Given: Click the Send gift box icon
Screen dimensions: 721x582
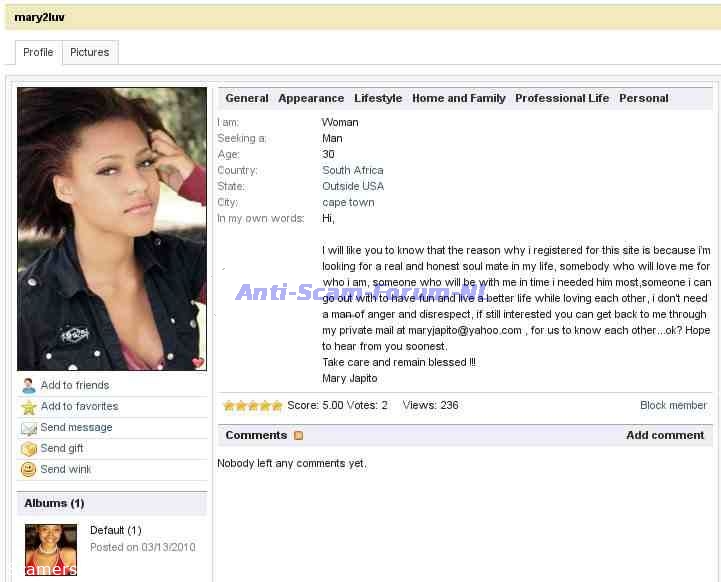Looking at the screenshot, I should 28,449.
